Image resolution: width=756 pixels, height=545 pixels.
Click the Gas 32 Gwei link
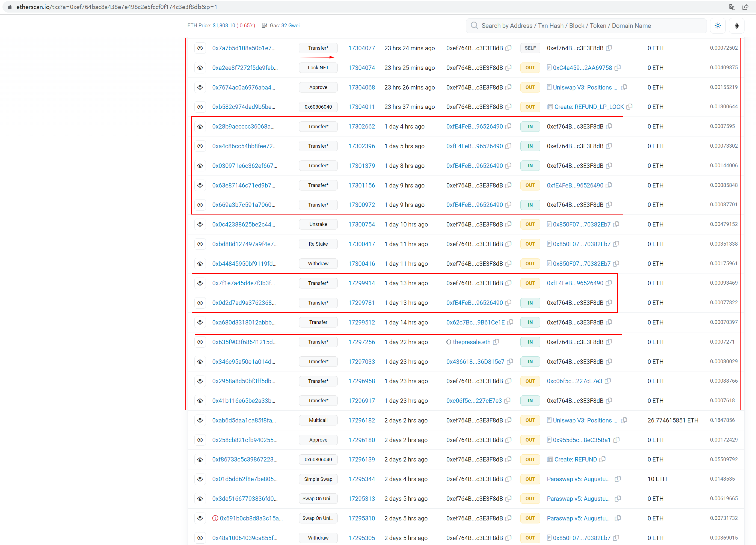(x=290, y=26)
